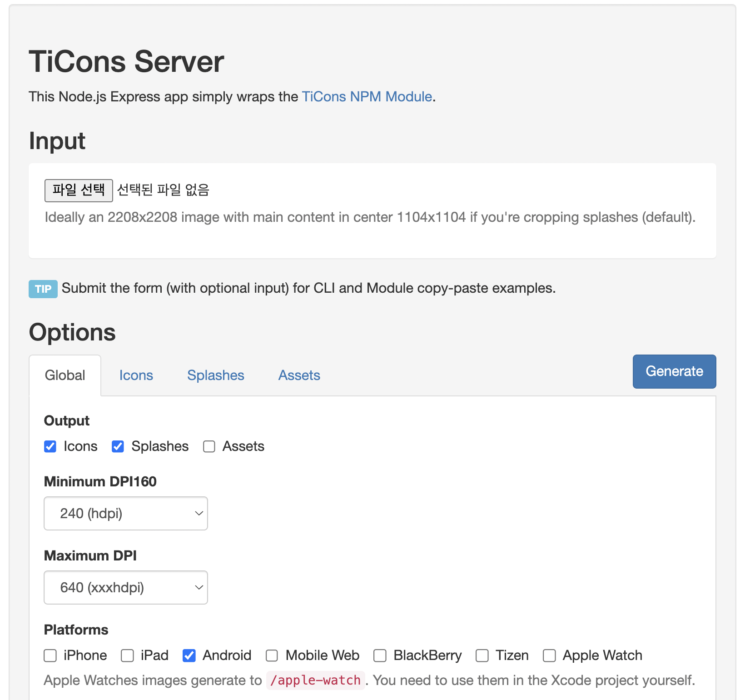Image resolution: width=745 pixels, height=700 pixels.
Task: Click the Input heading
Action: click(x=57, y=140)
